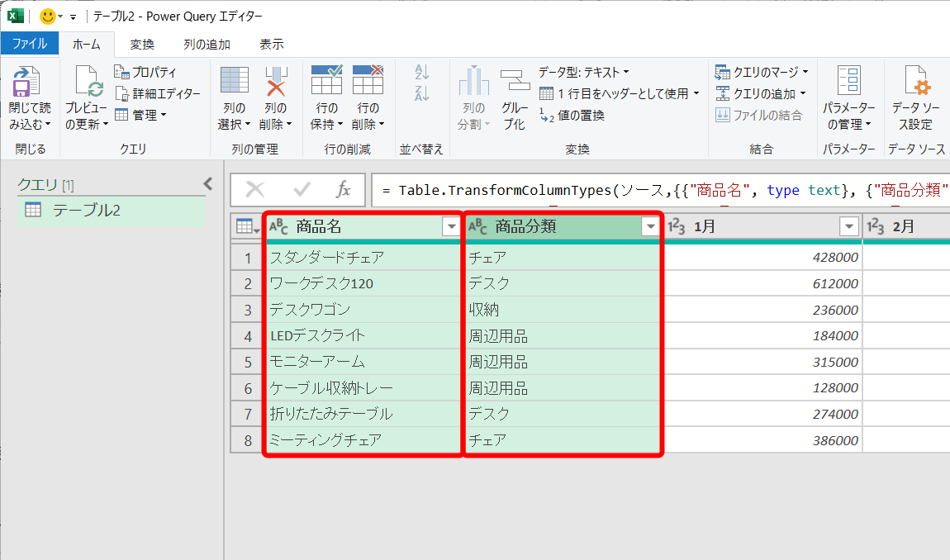Click Group By (グループ化) icon
This screenshot has width=950, height=560.
(x=515, y=81)
